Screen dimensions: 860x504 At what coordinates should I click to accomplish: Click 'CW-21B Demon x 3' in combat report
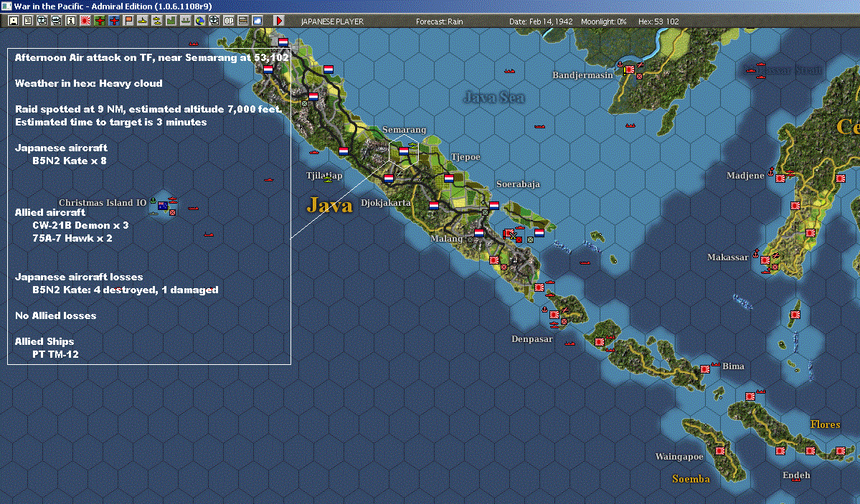point(80,225)
